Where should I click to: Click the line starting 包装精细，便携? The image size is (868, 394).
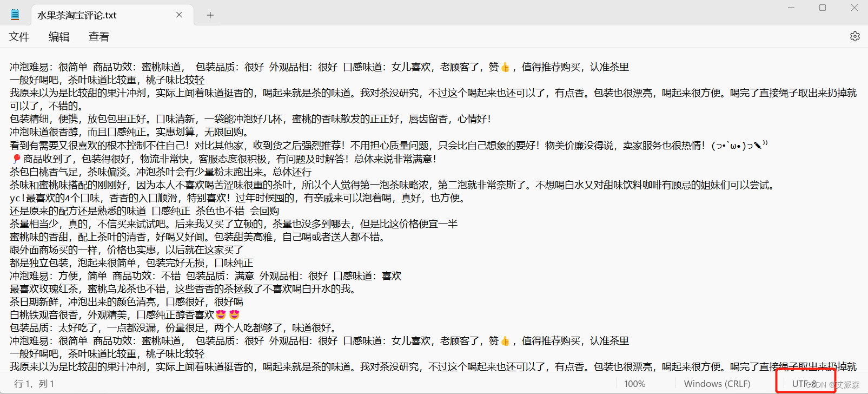tap(250, 119)
